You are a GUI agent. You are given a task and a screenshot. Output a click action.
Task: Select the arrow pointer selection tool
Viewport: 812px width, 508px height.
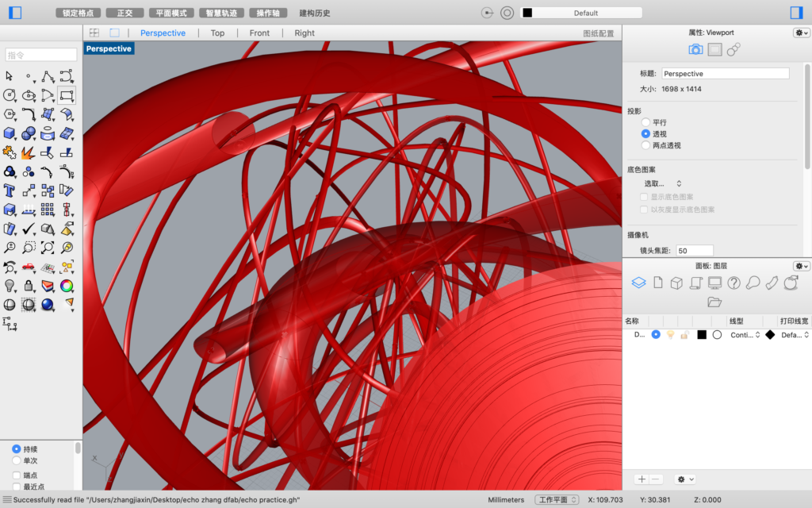[x=10, y=77]
